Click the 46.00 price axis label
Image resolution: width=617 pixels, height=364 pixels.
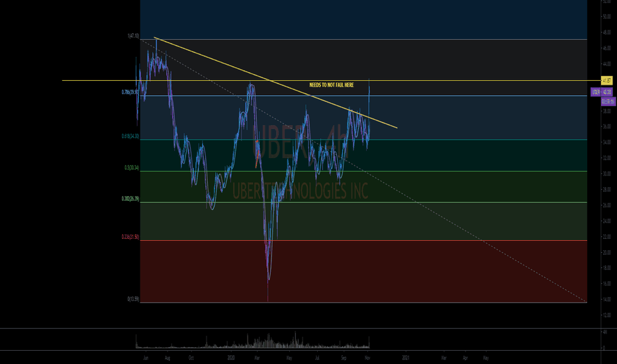[606, 48]
